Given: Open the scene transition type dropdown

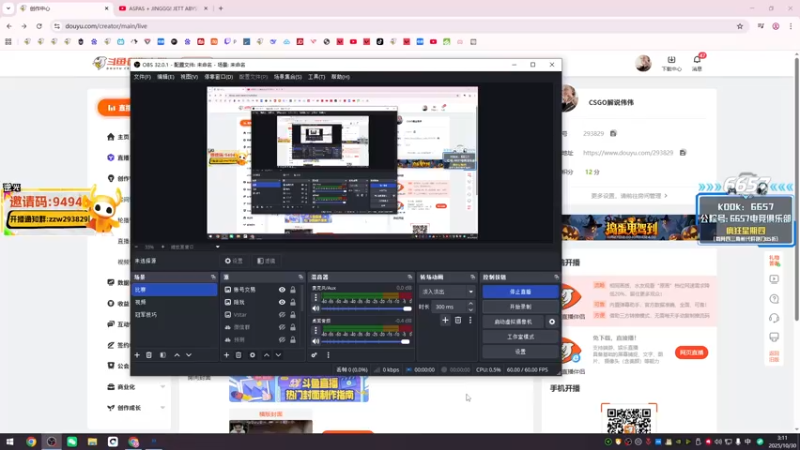Looking at the screenshot, I should pos(447,292).
